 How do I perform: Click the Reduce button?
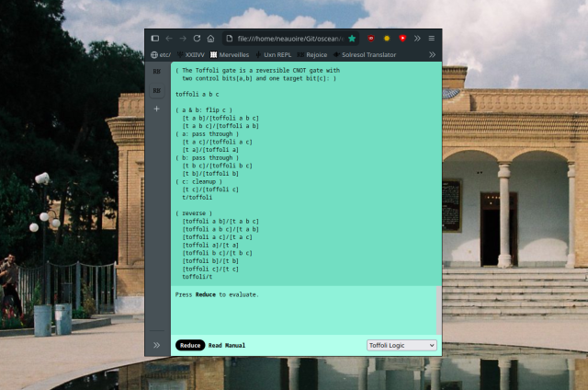point(190,345)
